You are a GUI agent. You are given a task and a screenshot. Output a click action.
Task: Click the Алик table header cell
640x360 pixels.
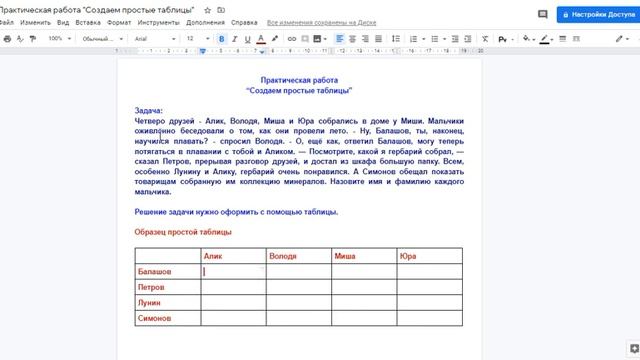(233, 256)
